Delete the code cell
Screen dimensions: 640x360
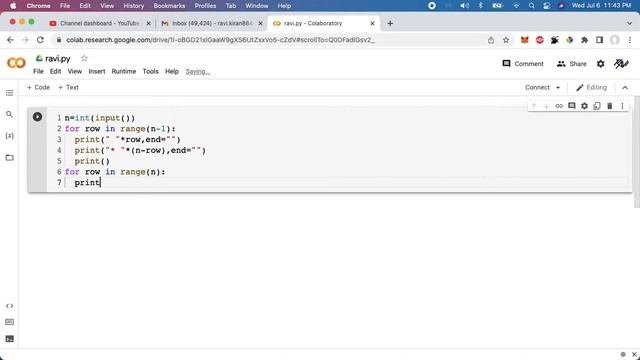(x=609, y=106)
